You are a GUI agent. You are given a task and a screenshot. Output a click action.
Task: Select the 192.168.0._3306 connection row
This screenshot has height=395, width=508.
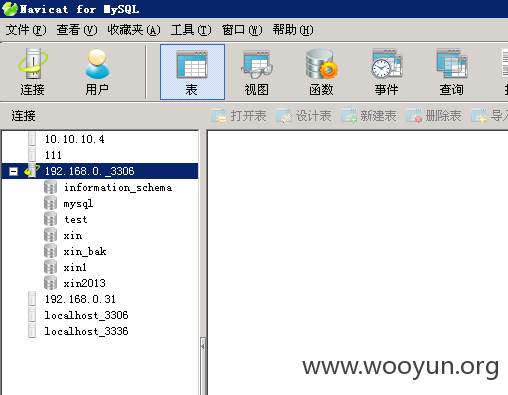[100, 171]
